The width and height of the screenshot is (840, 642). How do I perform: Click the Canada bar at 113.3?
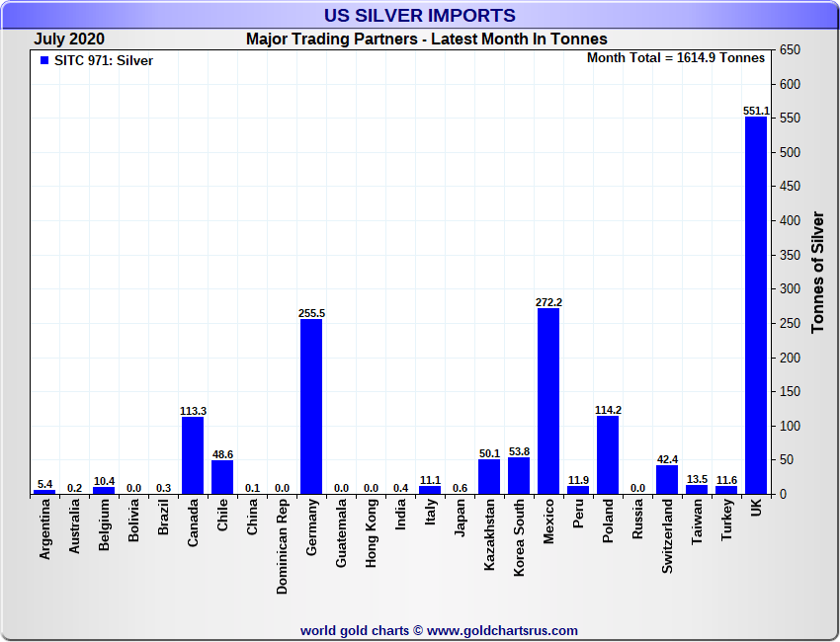click(193, 455)
